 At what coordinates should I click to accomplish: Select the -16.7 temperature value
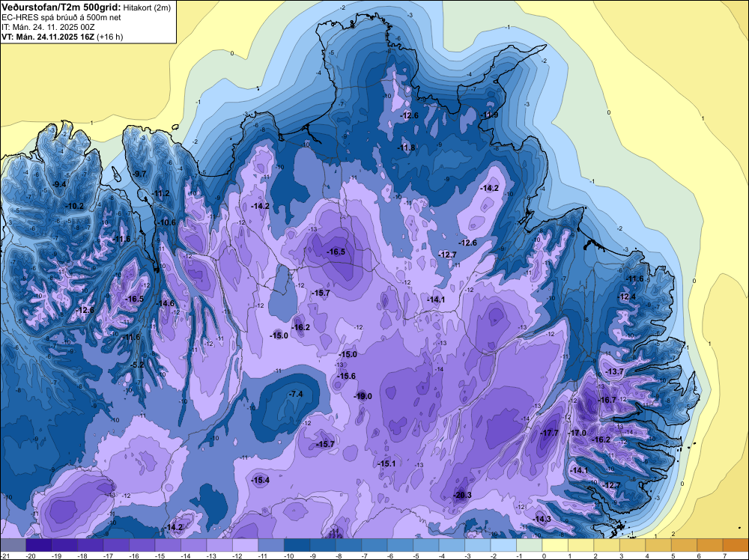click(607, 400)
